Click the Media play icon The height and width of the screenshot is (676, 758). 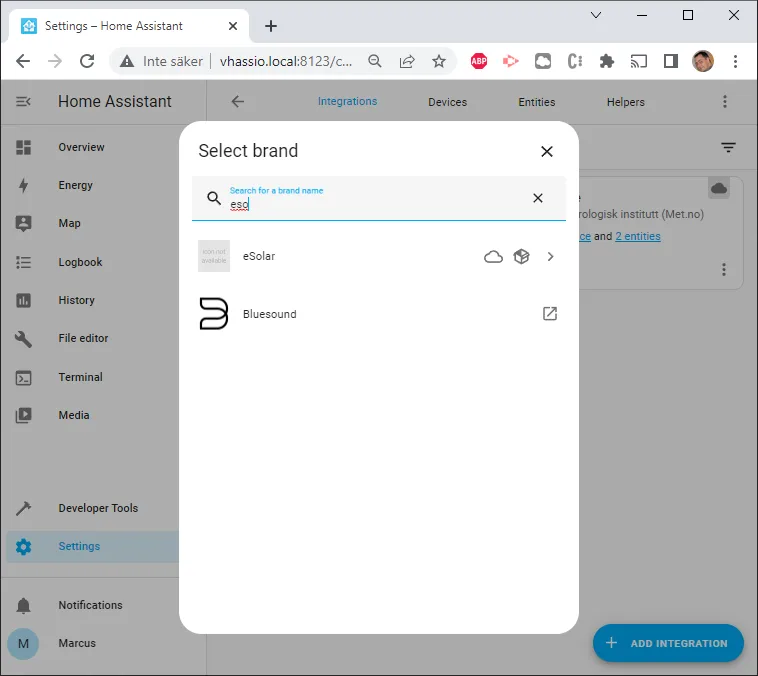23,415
